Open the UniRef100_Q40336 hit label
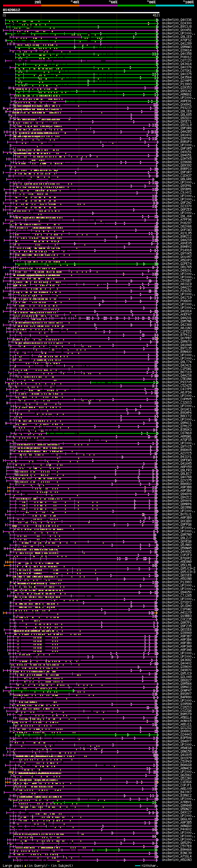 point(177,20)
